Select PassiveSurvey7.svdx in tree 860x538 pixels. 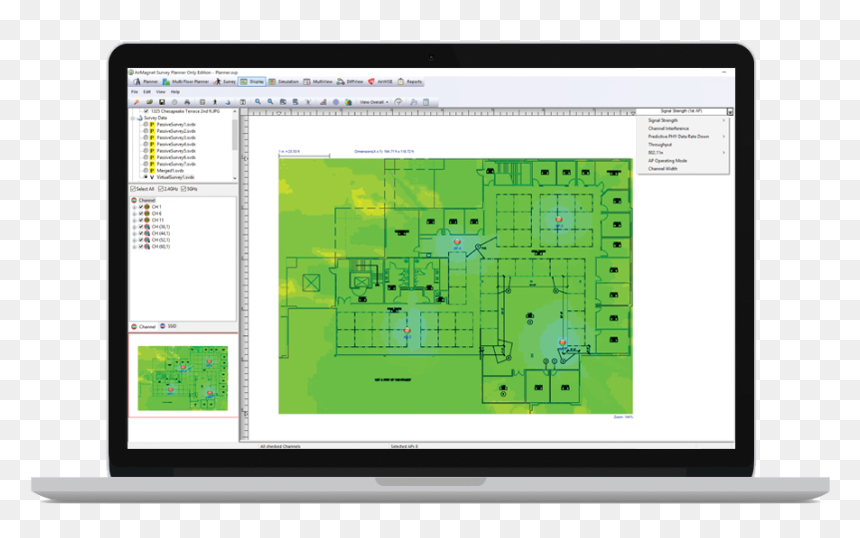176,164
